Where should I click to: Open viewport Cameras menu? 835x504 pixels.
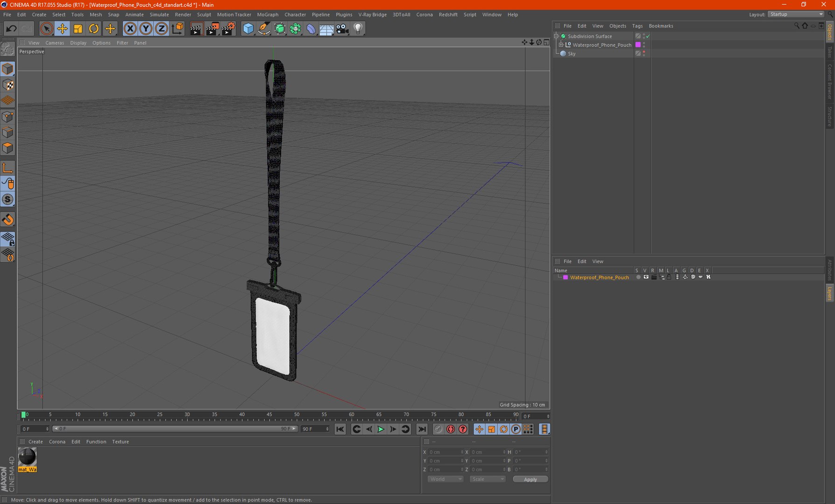(x=55, y=42)
